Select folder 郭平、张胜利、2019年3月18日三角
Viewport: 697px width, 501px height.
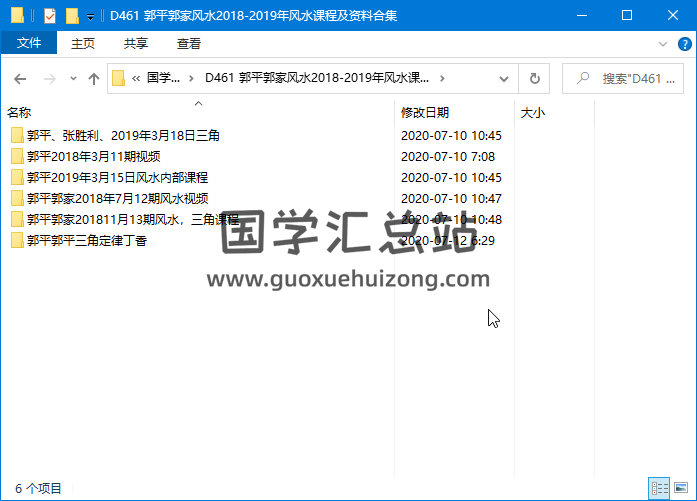point(123,135)
